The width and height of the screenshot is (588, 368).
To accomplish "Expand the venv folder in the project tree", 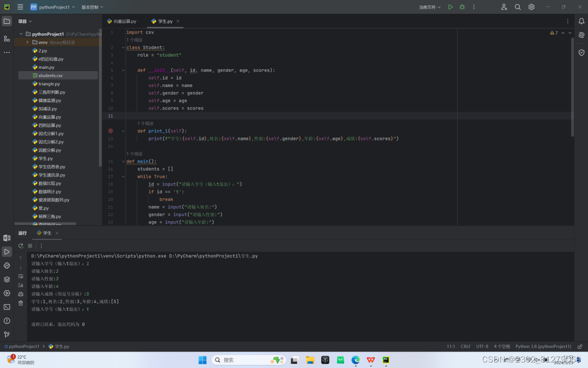I will tap(27, 41).
